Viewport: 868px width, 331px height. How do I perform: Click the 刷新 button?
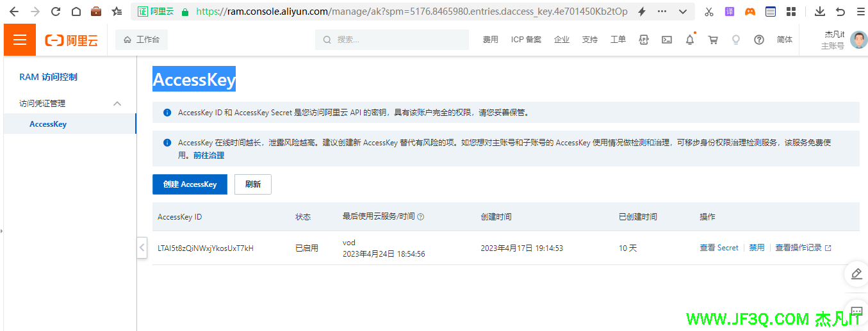(253, 184)
